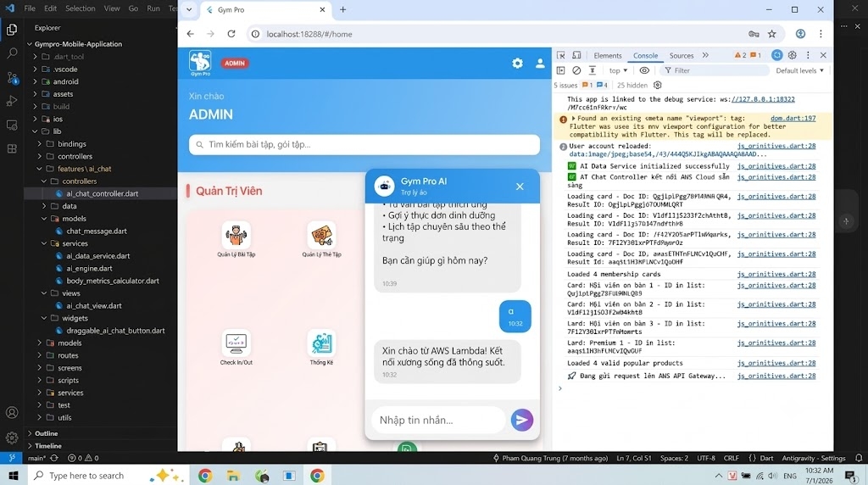The width and height of the screenshot is (868, 485).
Task: Expand android folder
Action: (66, 81)
